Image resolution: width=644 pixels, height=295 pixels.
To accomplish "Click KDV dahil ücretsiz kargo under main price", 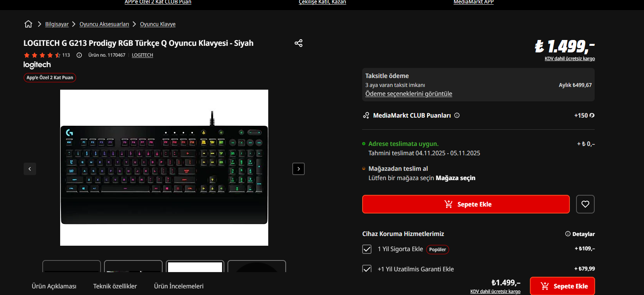I will 570,59.
